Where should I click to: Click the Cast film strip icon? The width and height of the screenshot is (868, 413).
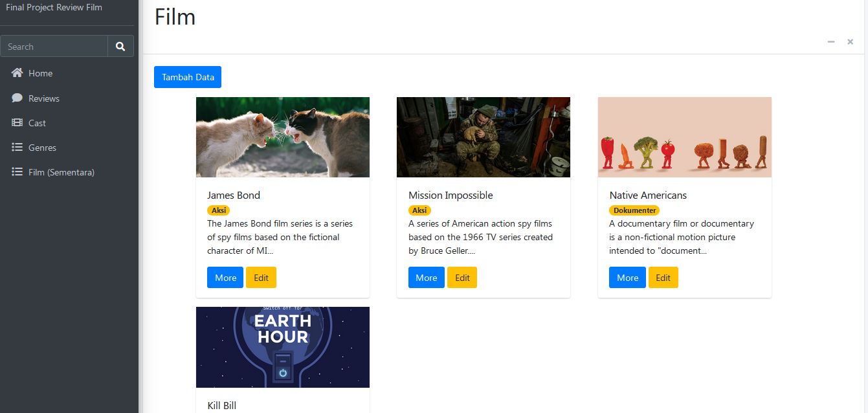[x=17, y=123]
